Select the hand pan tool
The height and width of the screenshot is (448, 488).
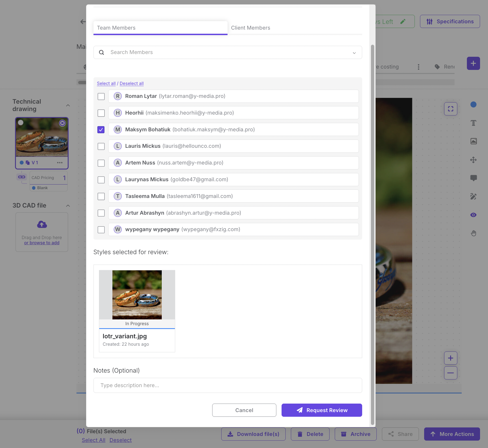(x=473, y=233)
